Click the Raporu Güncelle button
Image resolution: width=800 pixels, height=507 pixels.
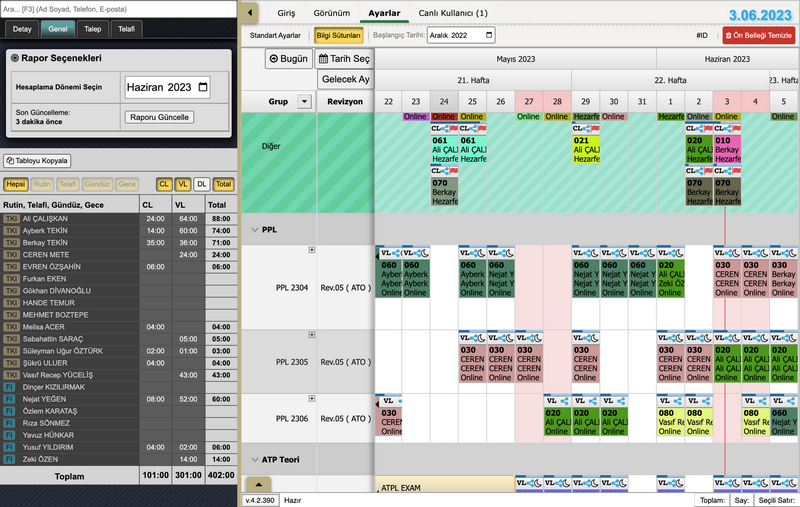click(160, 117)
